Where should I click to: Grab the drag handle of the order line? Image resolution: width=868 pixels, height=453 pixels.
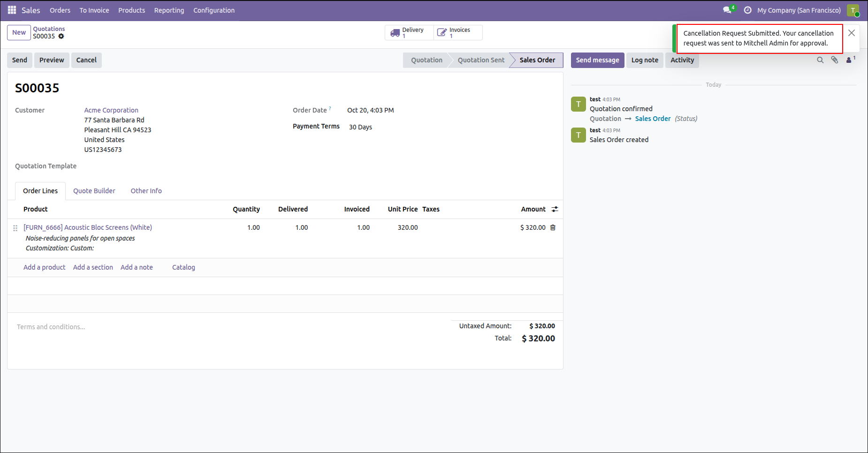[x=15, y=228]
